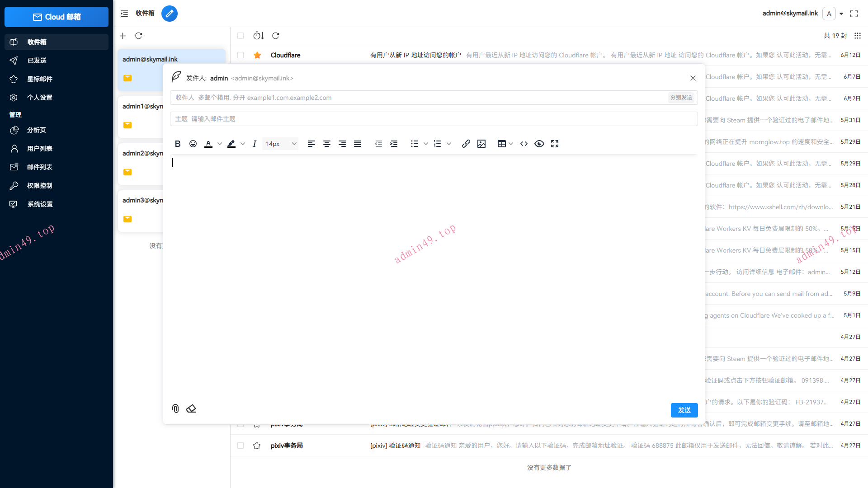The image size is (868, 488).
Task: Tick the checkbox for the Cloudflare email
Action: [x=241, y=55]
